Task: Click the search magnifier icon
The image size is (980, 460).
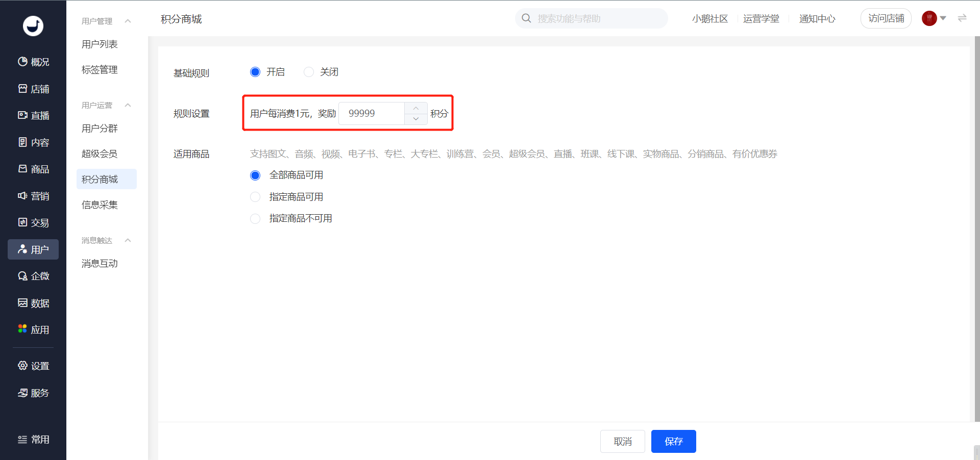Action: coord(526,18)
